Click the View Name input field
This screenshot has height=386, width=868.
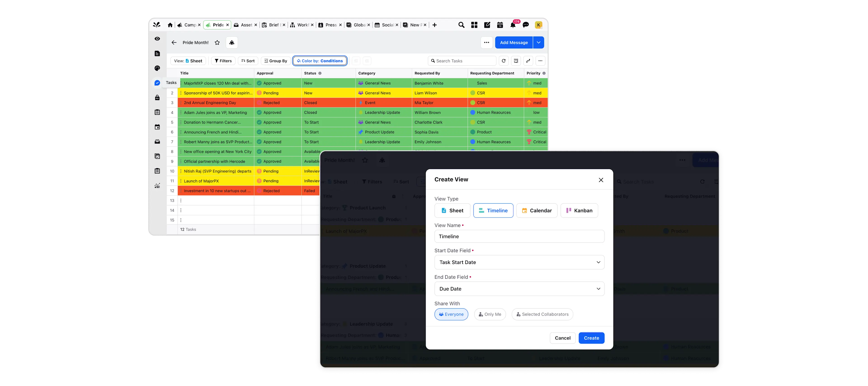519,236
